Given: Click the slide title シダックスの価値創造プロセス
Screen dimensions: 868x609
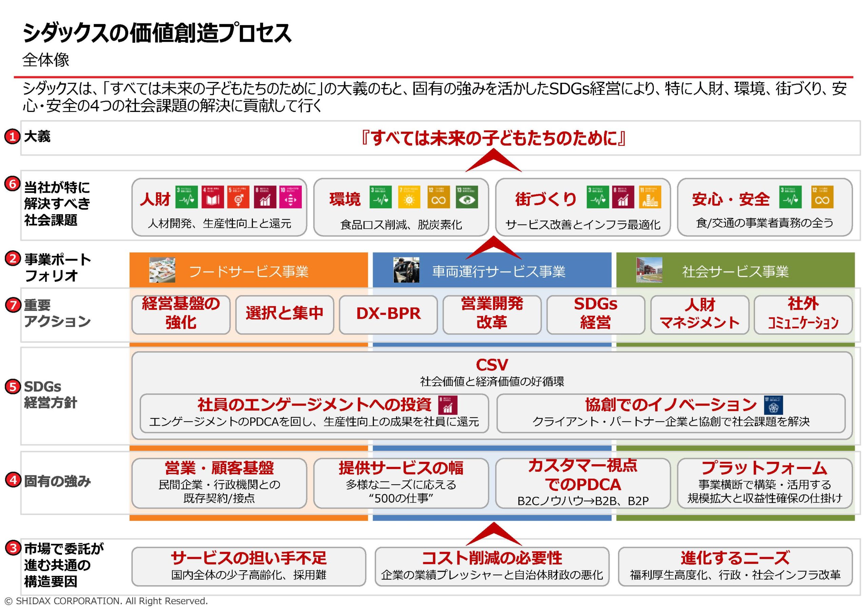Looking at the screenshot, I should 157,33.
